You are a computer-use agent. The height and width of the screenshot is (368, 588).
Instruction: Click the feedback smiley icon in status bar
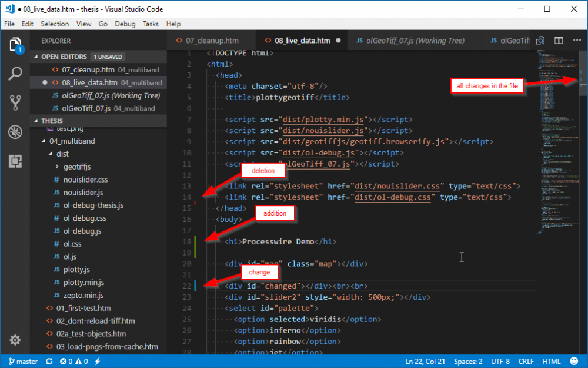click(574, 361)
